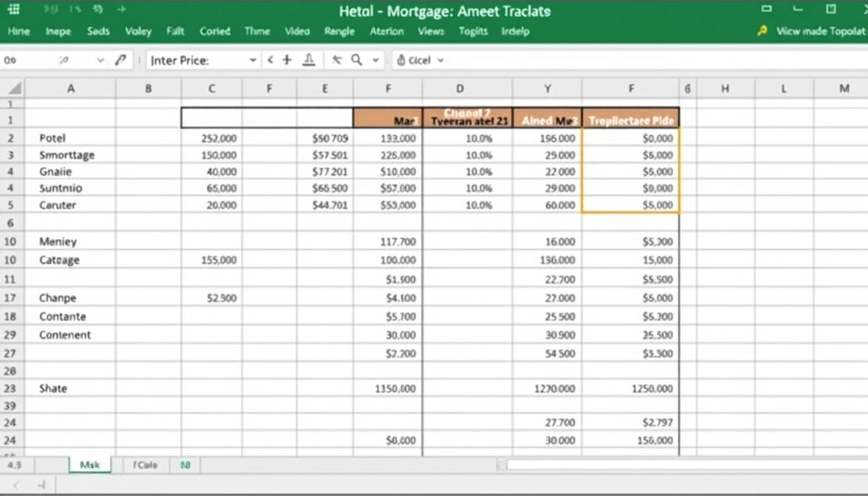Click the magnifier search icon

(x=356, y=60)
